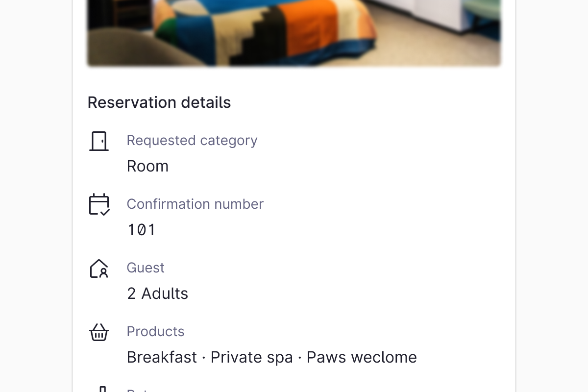Select the 2 Adults guest value
The width and height of the screenshot is (588, 392).
(157, 294)
